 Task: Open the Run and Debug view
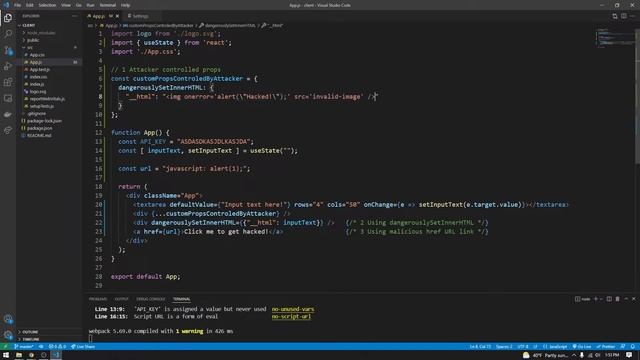click(8, 66)
